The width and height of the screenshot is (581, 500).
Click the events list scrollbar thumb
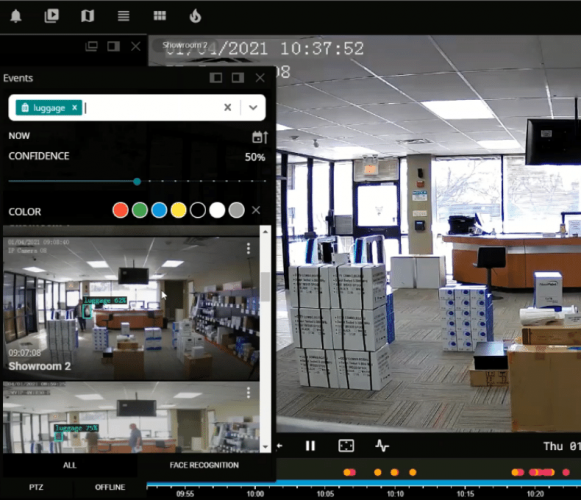265,287
